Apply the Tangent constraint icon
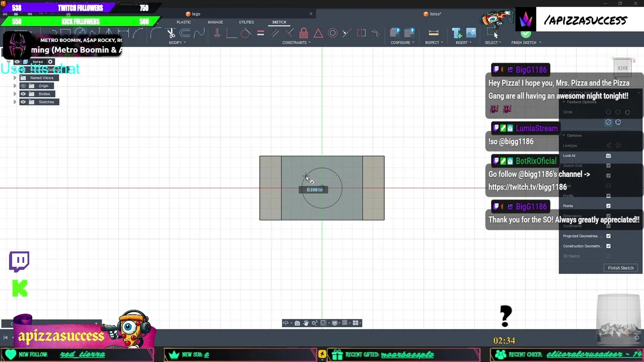The image size is (644, 362). pos(246,33)
